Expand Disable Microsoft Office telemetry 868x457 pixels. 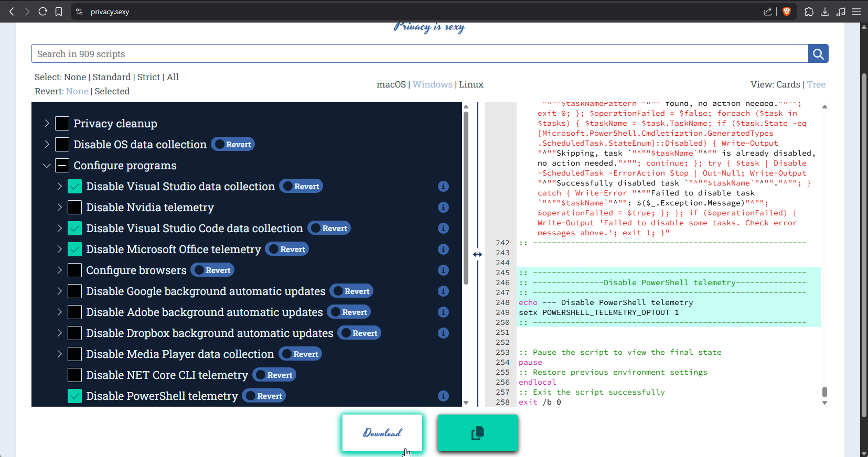point(59,249)
